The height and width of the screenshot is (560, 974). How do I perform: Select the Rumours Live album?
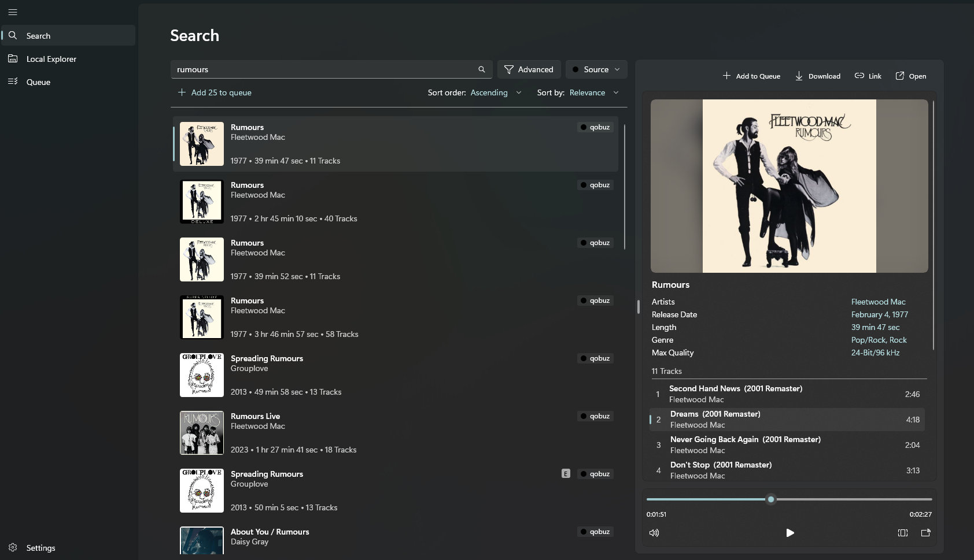coord(396,433)
